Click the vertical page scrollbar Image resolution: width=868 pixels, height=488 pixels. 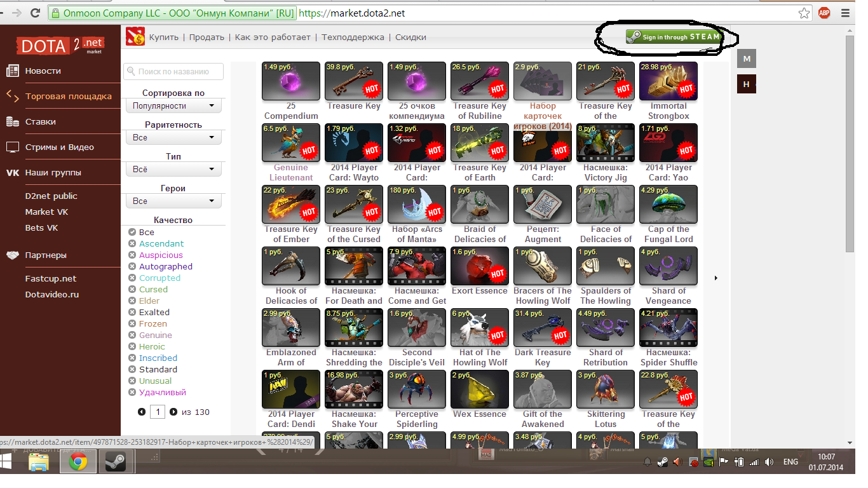pos(850,143)
